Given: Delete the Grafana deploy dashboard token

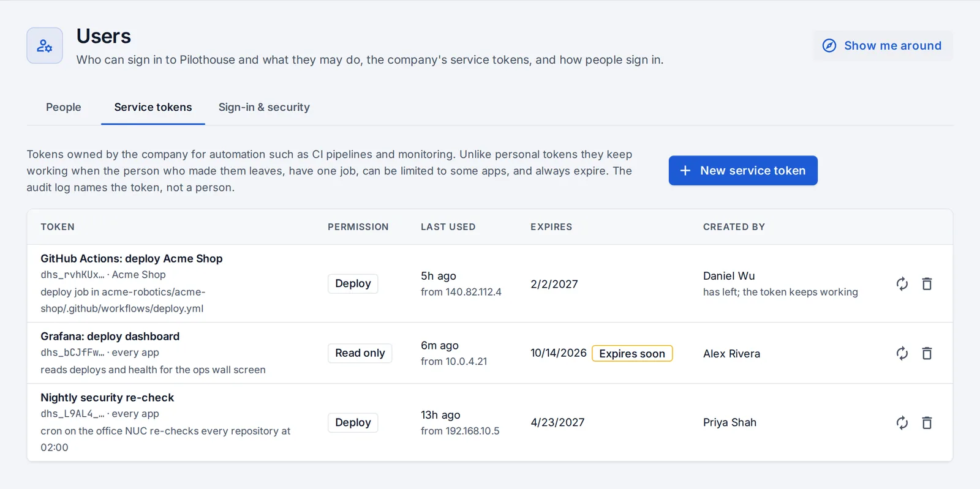Looking at the screenshot, I should click(x=927, y=353).
